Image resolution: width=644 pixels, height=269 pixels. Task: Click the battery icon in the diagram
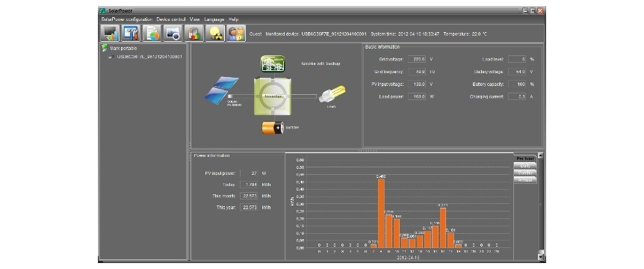coord(273,127)
